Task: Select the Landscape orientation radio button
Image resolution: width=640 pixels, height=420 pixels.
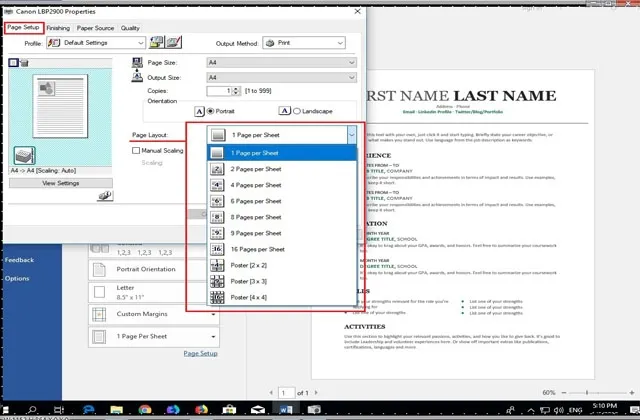Action: coord(296,110)
